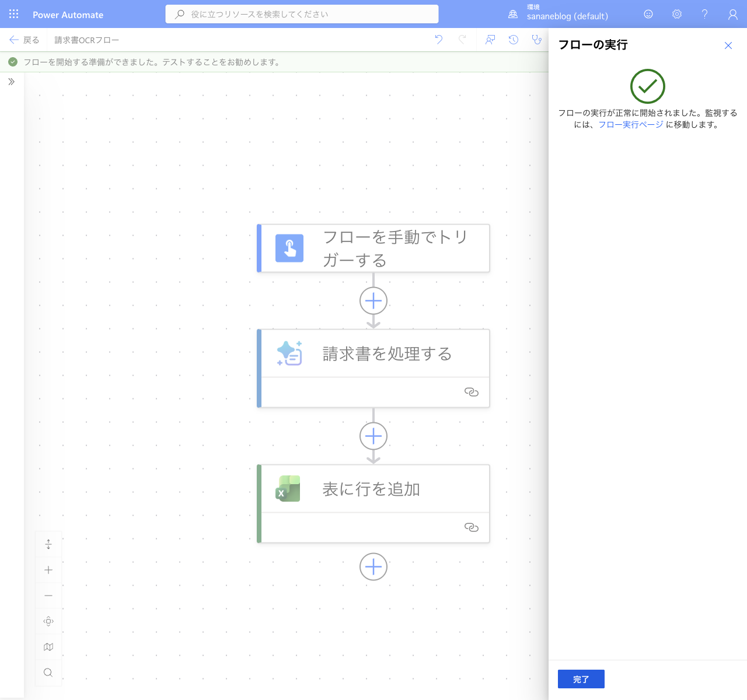Click the AI Builder sparkle icon
The image size is (747, 700).
pos(289,353)
